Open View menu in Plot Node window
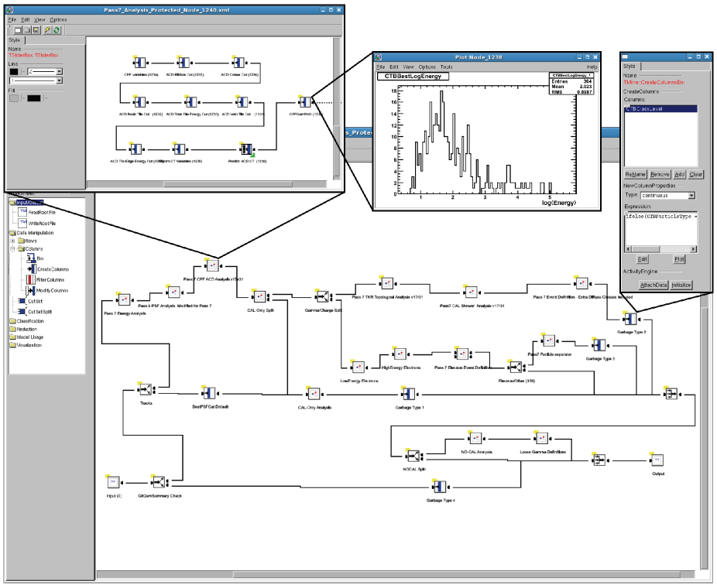This screenshot has width=717, height=588. click(x=408, y=67)
